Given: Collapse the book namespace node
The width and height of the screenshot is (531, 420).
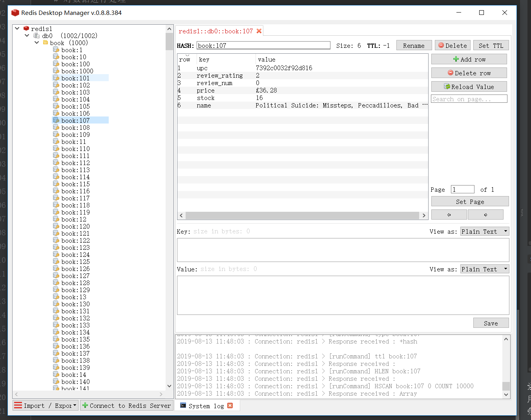Looking at the screenshot, I should (36, 42).
